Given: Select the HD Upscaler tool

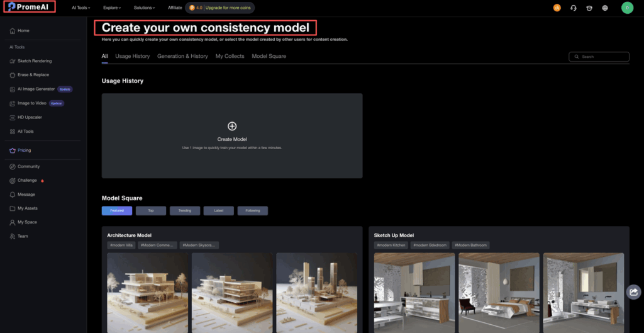Looking at the screenshot, I should 26,118.
